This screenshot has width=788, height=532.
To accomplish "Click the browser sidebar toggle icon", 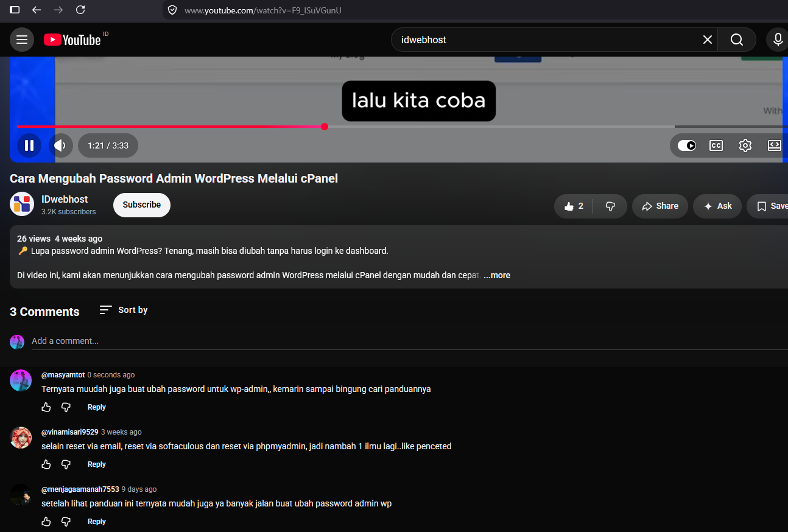I will (15, 10).
